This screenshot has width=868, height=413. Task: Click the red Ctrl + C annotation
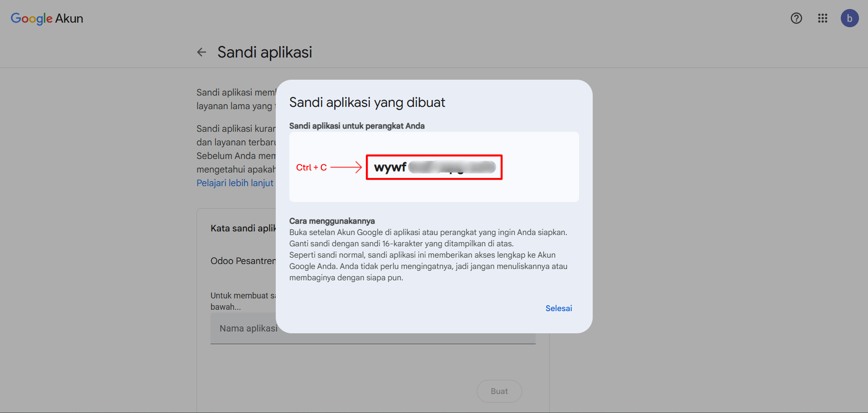tap(311, 168)
